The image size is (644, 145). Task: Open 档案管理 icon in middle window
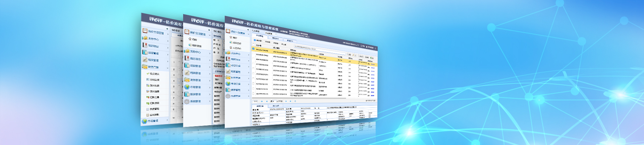(x=187, y=72)
